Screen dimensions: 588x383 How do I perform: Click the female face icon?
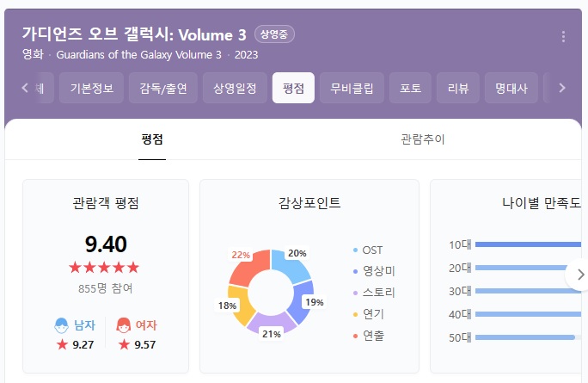(x=124, y=325)
